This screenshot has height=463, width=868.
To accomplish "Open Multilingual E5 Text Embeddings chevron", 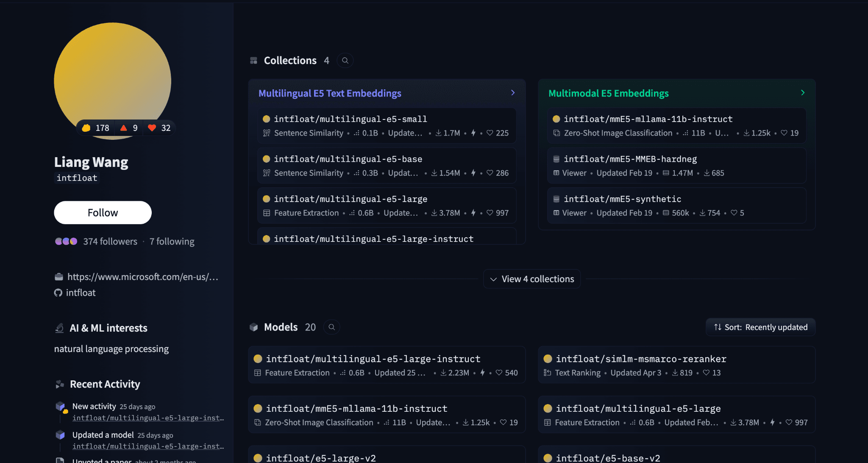I will [513, 93].
